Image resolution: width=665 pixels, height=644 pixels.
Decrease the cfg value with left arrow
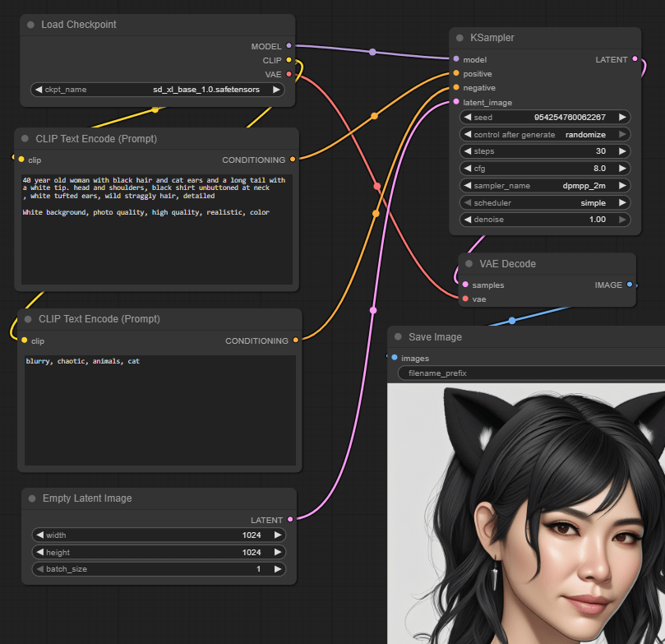pyautogui.click(x=468, y=169)
